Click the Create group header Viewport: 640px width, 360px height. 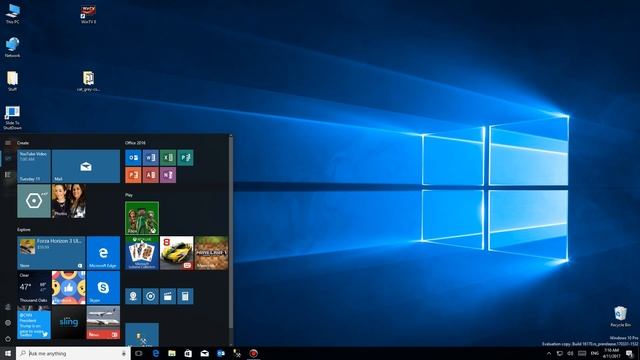pyautogui.click(x=23, y=143)
